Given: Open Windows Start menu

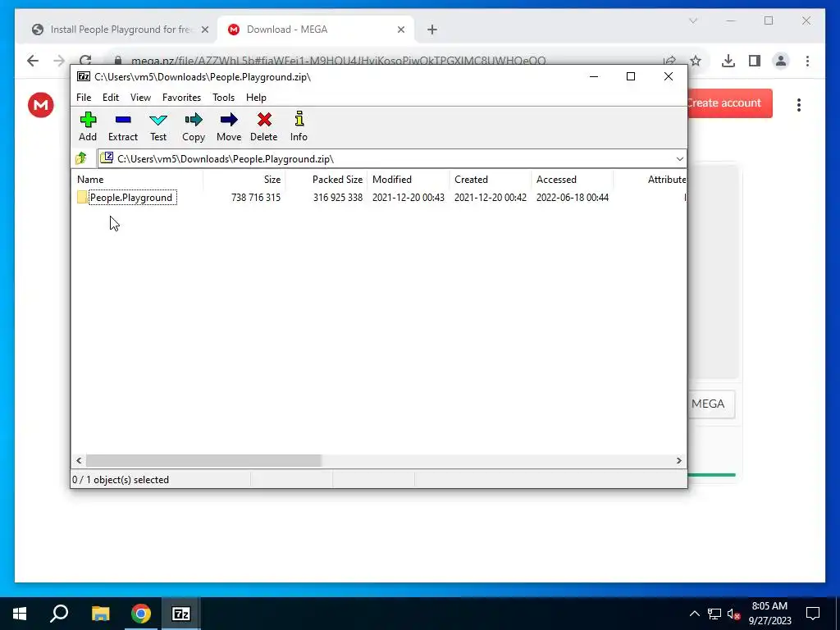Looking at the screenshot, I should pyautogui.click(x=20, y=614).
